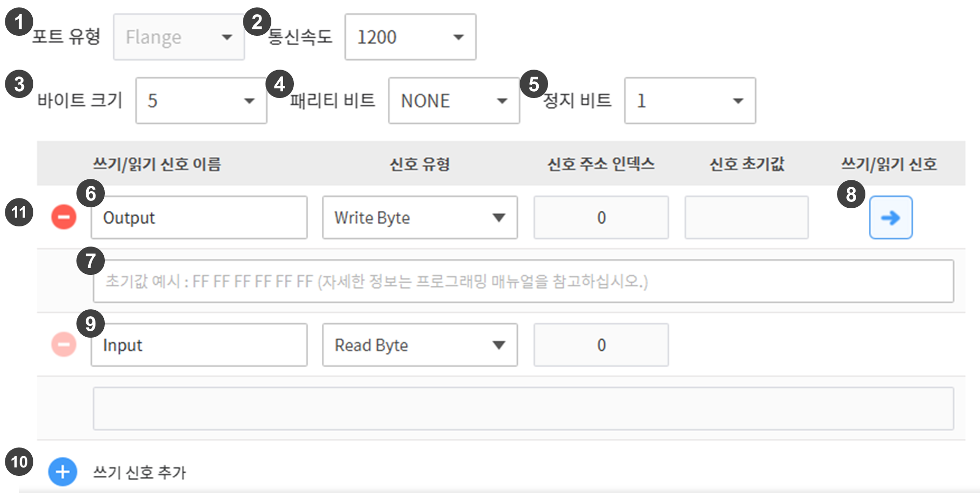
Task: Open the Write Byte signal type dropdown
Action: click(x=420, y=218)
